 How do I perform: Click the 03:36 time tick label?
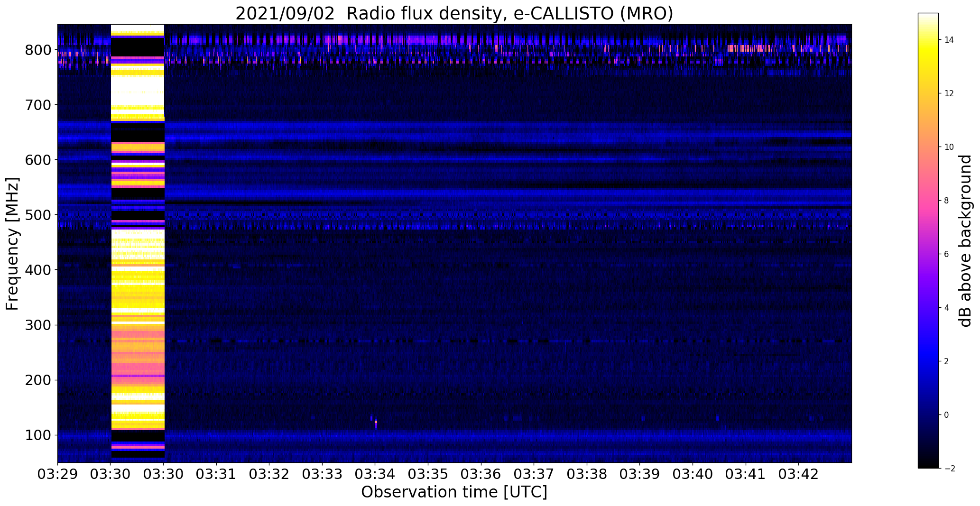click(x=481, y=474)
